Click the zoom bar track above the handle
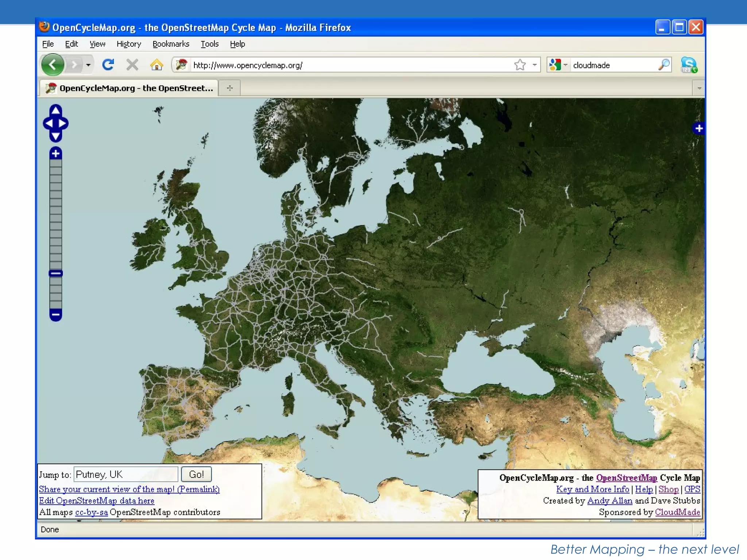747x560 pixels. 55,214
